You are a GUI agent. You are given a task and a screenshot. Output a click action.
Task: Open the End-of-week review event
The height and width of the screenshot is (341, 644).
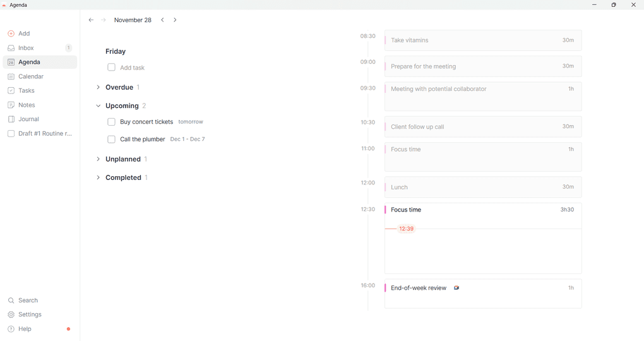tap(483, 294)
